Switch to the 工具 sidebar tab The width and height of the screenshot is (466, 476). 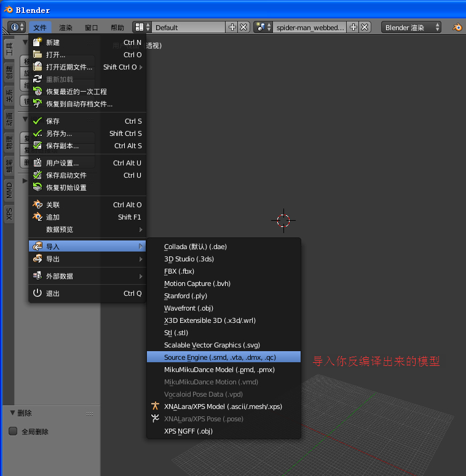point(9,49)
